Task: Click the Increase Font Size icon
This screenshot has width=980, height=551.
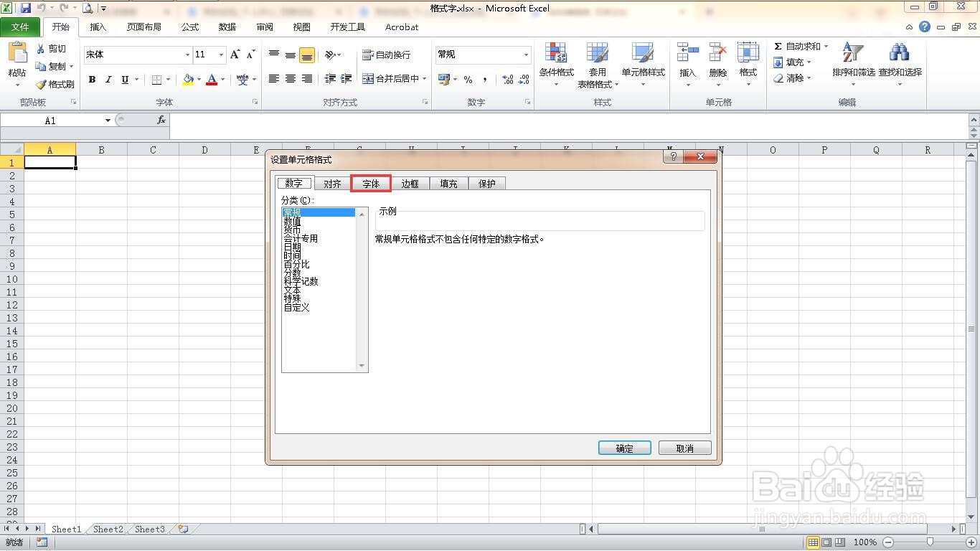Action: click(x=235, y=55)
